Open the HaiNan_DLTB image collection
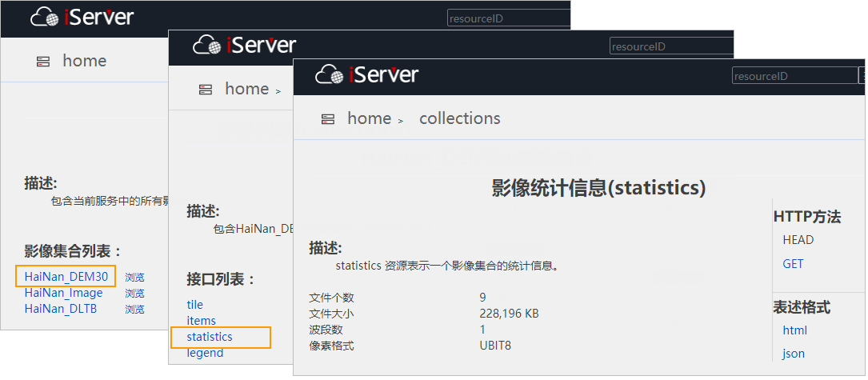 point(60,309)
